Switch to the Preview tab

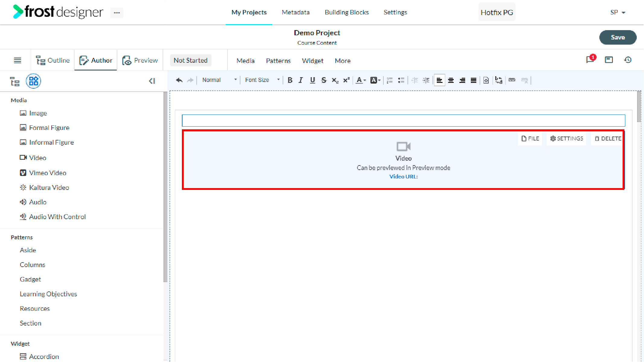pos(140,60)
